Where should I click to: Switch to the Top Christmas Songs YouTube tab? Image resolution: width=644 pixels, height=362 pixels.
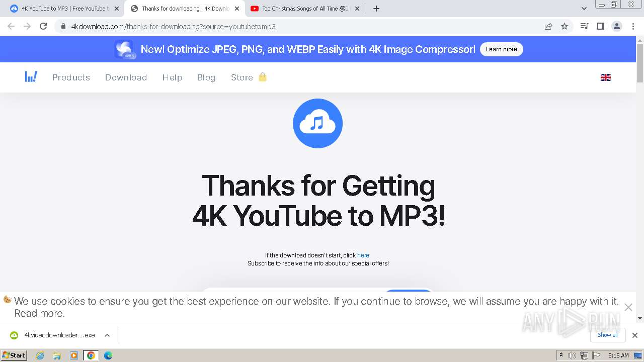point(305,9)
